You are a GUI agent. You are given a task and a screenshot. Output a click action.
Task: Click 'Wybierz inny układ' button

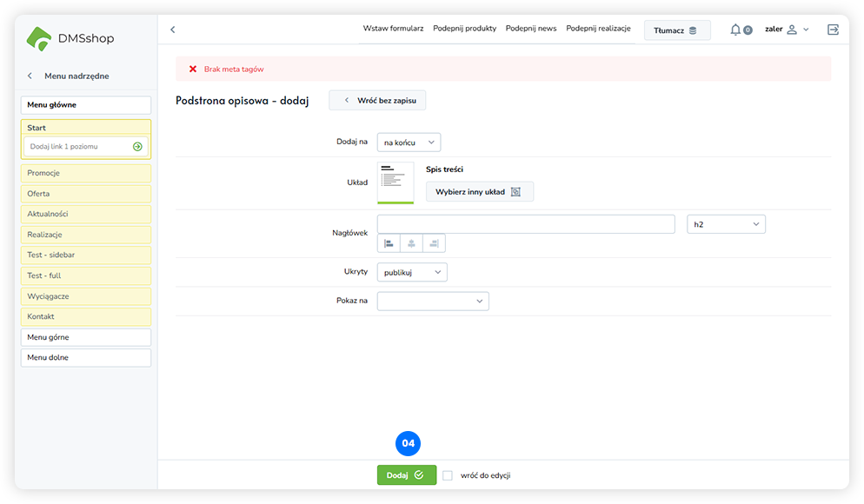coord(479,192)
